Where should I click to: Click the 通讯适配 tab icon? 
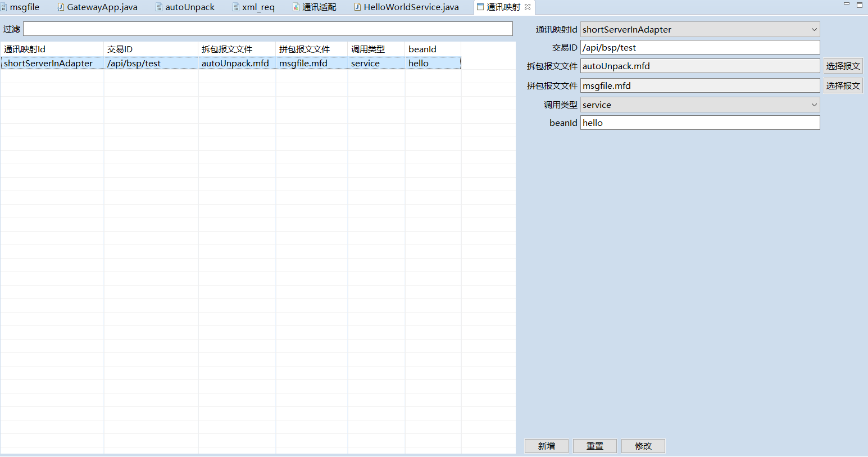click(296, 7)
